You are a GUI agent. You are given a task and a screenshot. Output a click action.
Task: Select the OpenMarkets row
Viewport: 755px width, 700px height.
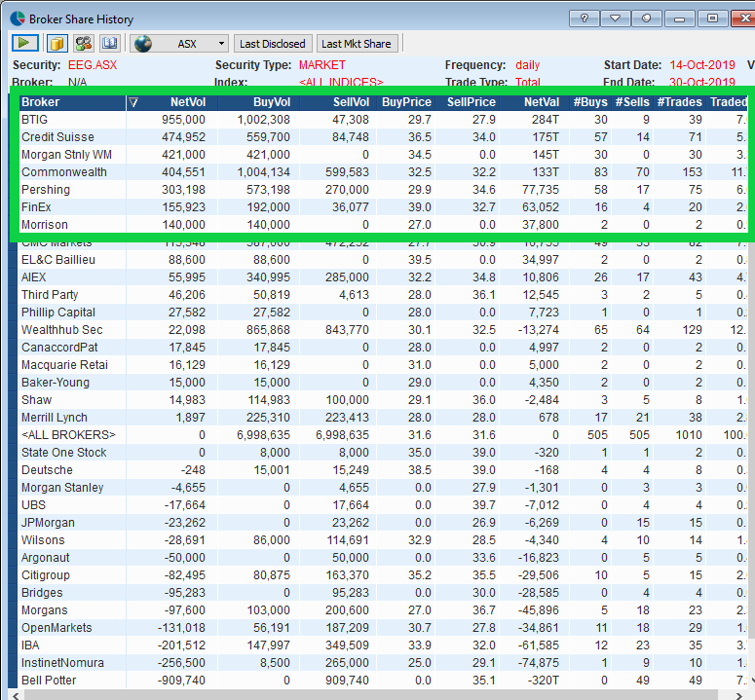click(383, 628)
